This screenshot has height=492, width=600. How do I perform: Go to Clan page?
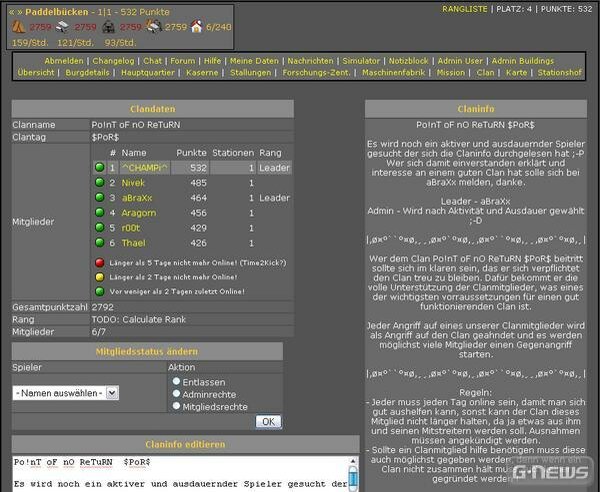[485, 72]
